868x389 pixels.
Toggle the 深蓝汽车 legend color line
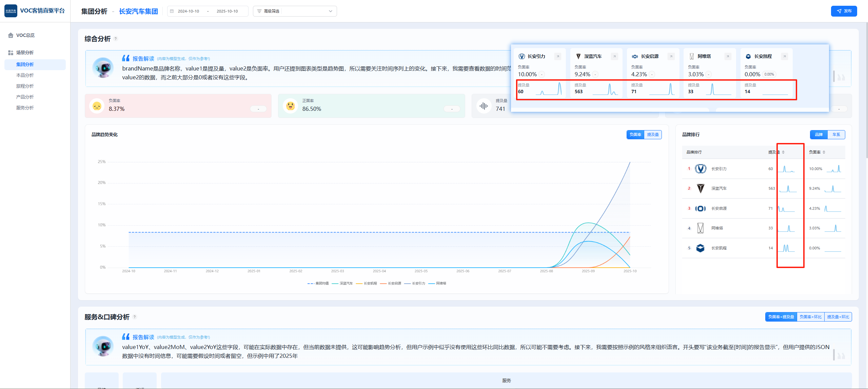coord(335,284)
